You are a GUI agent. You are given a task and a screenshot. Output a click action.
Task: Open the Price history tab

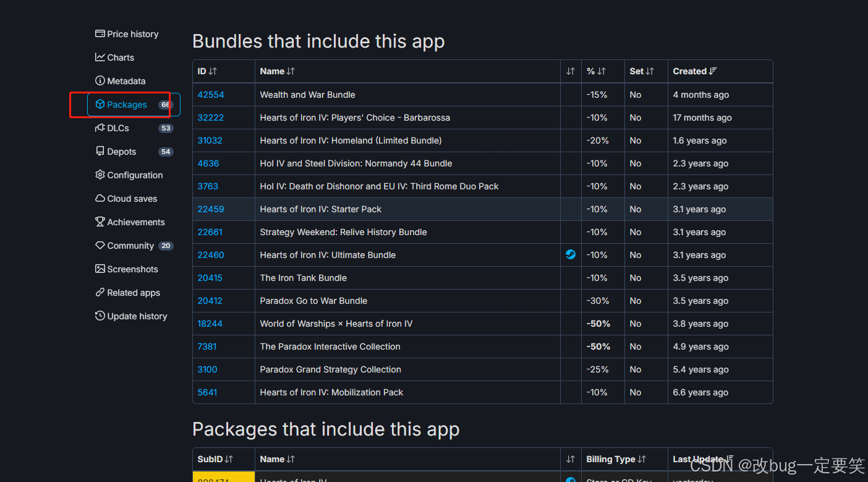[x=133, y=34]
